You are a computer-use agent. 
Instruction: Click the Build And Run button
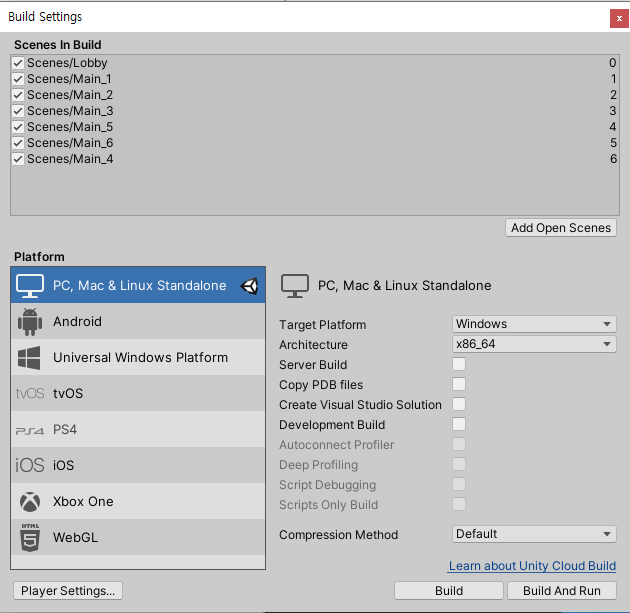[562, 591]
